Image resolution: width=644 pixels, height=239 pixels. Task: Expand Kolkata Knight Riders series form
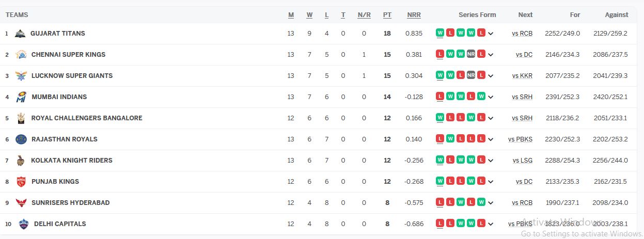pyautogui.click(x=491, y=161)
